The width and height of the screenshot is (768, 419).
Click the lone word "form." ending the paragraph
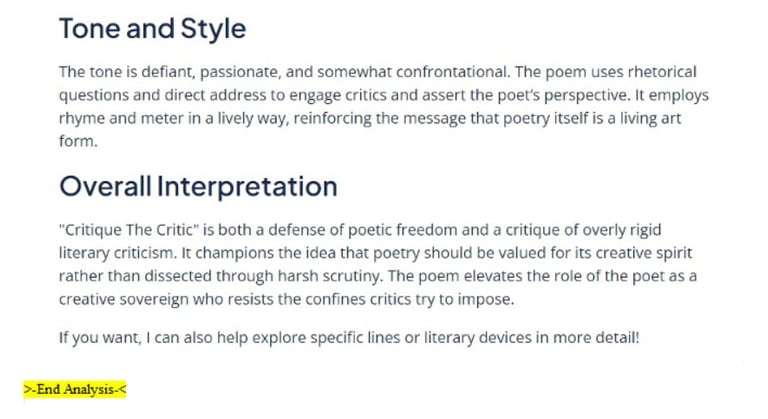coord(78,141)
